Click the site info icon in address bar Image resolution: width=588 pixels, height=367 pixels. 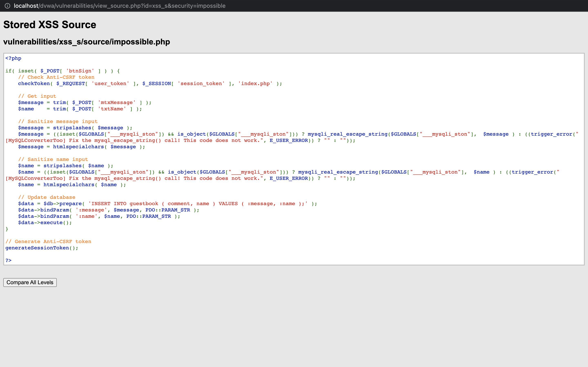(x=7, y=6)
